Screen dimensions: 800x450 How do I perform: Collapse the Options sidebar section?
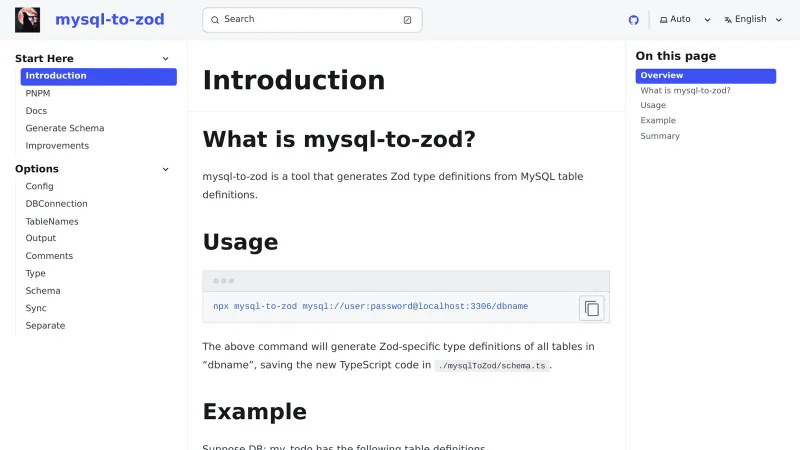165,169
